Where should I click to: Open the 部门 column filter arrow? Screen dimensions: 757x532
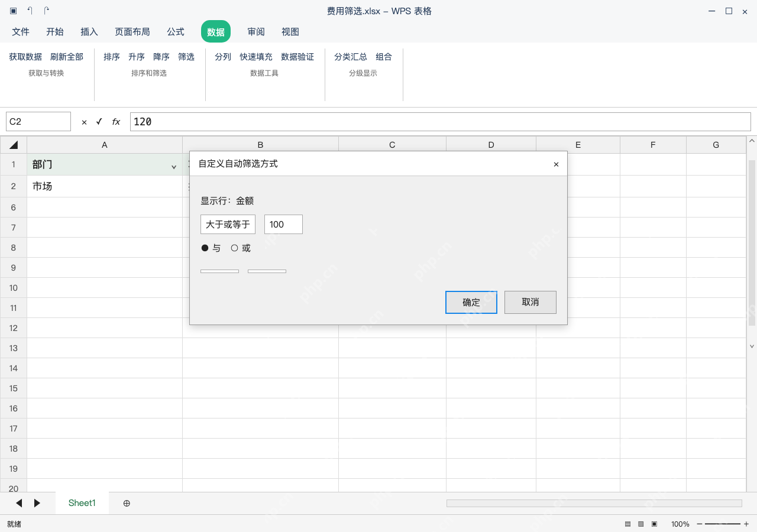[x=174, y=167]
